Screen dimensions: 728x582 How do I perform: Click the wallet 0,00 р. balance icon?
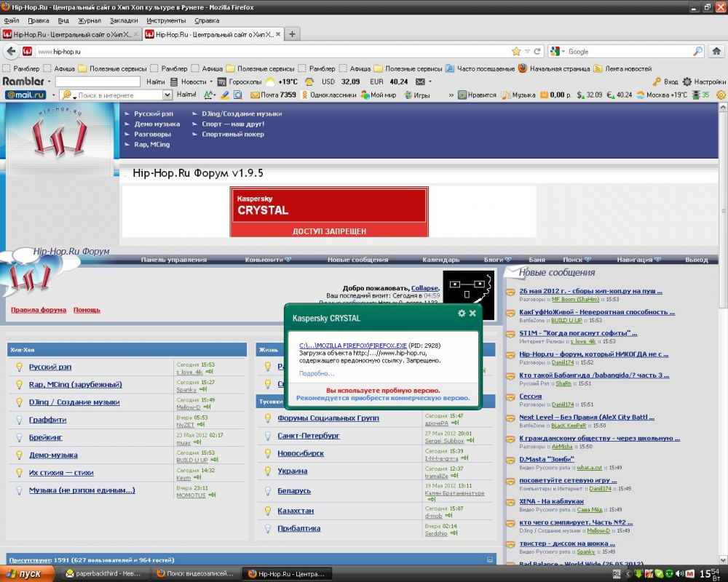pos(544,95)
